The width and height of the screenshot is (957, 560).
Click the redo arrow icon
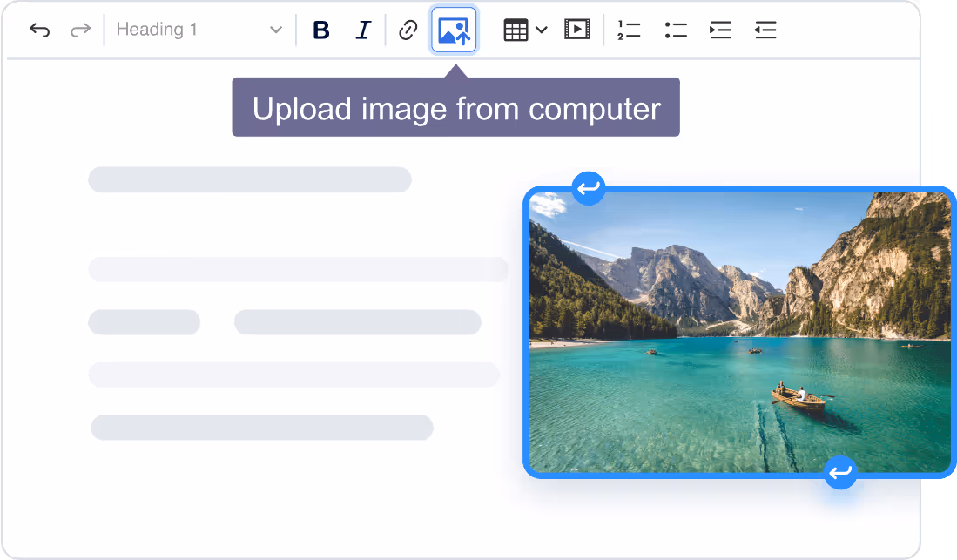pos(80,30)
